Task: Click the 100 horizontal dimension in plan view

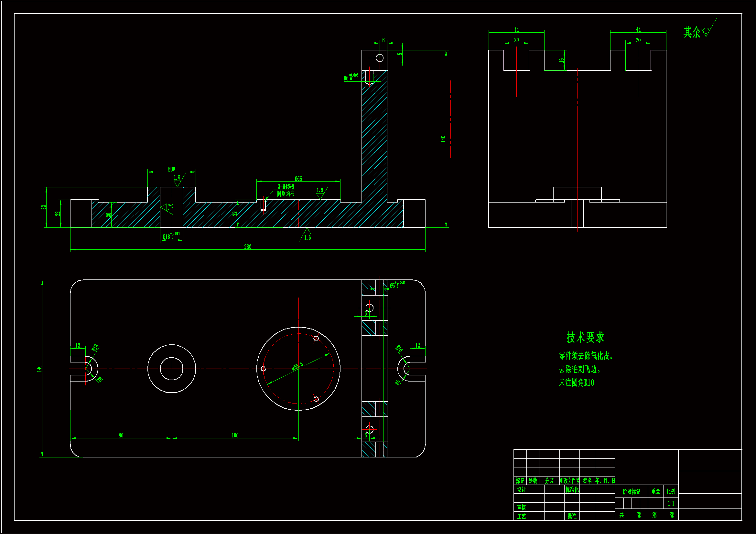Action: [x=235, y=435]
